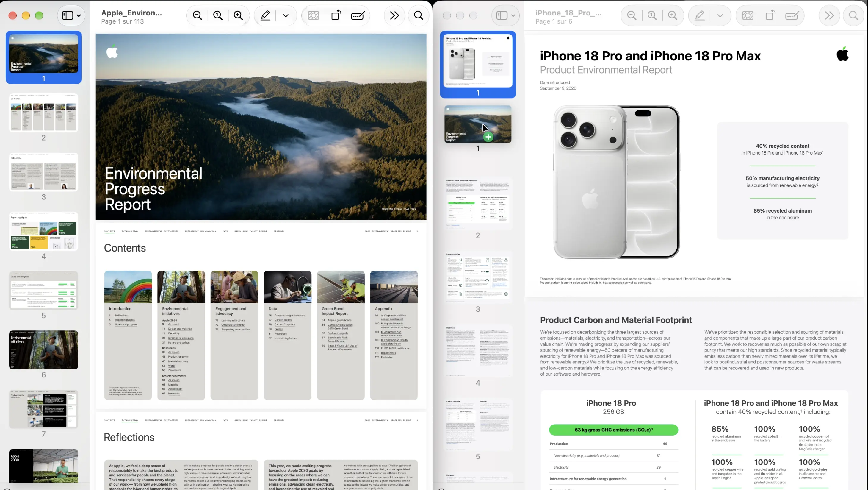Open Carbon Footprint thumbnail 5 in right sidebar
868x490 pixels.
pos(478,424)
